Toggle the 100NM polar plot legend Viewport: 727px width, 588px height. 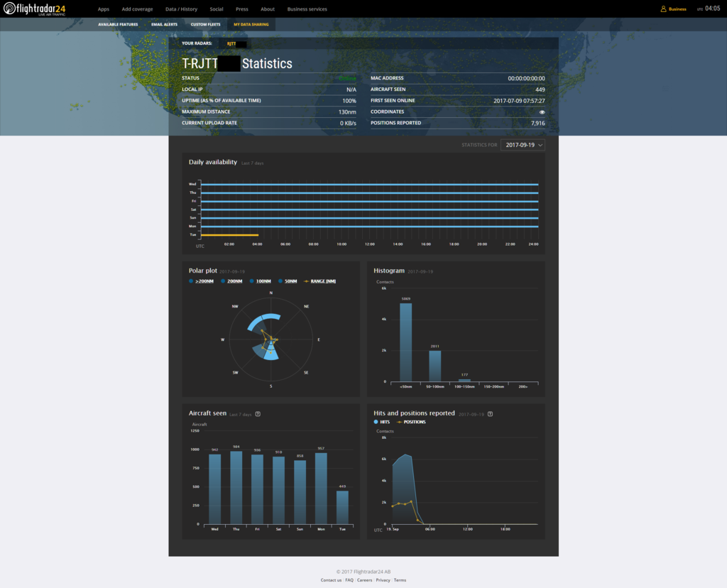point(261,281)
